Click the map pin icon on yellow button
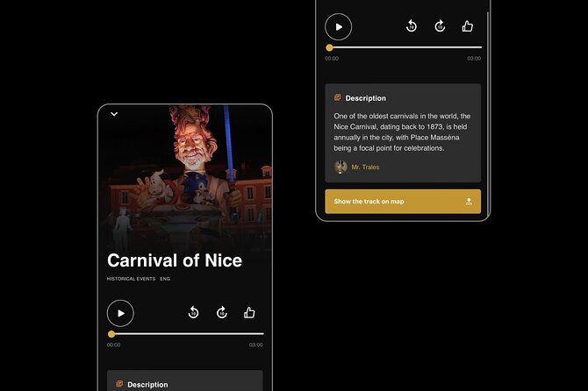Screen dimensions: 588x391 coord(469,202)
